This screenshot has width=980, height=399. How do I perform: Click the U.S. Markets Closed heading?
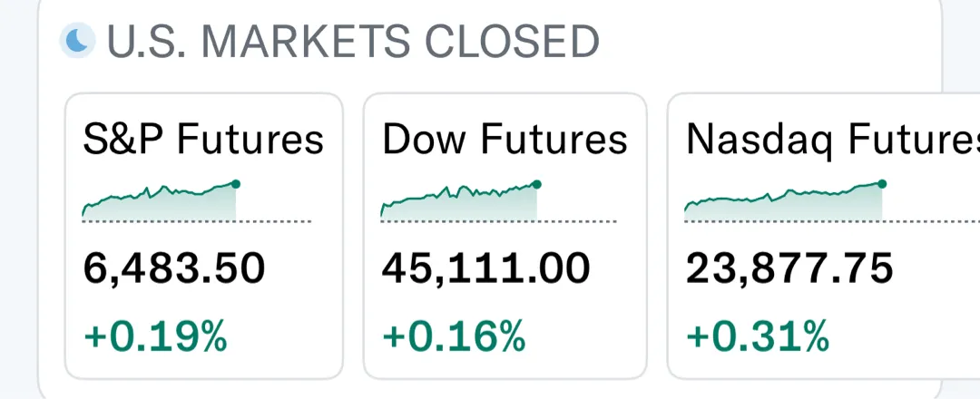click(x=352, y=42)
